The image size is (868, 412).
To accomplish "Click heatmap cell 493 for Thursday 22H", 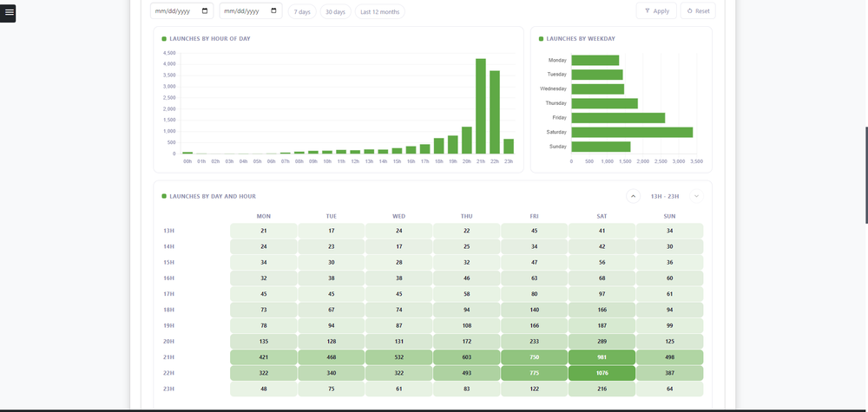I will [x=467, y=373].
